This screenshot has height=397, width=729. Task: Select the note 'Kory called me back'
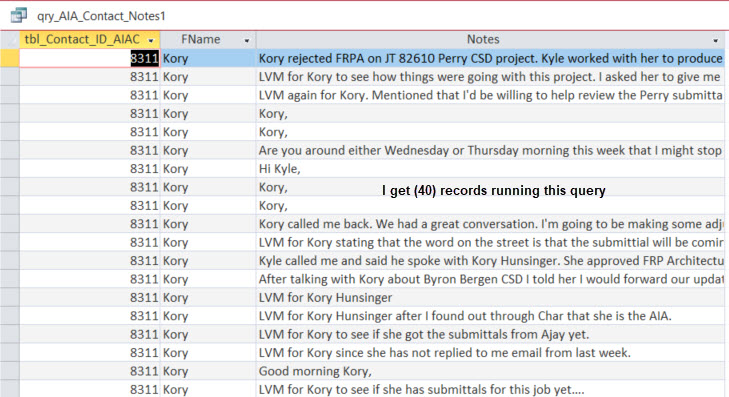point(490,224)
